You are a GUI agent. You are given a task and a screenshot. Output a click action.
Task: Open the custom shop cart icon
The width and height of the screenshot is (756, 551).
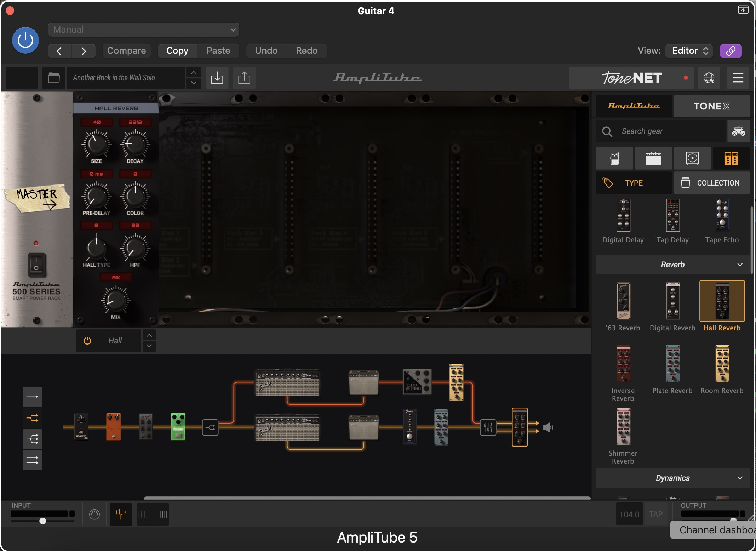coord(738,131)
